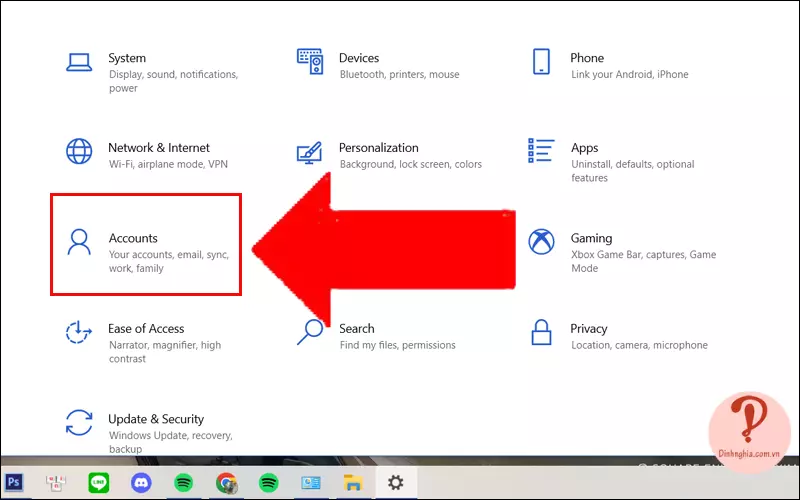Open the Ease of Access title

[x=146, y=329]
